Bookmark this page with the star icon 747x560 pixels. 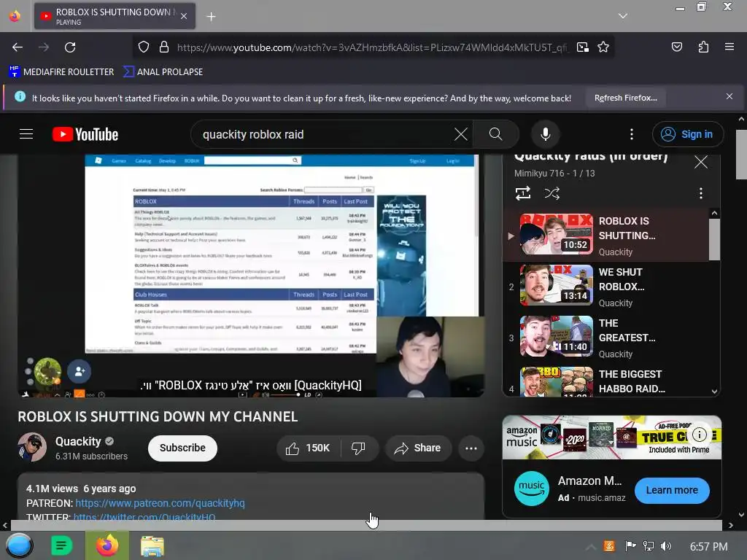[x=603, y=47]
